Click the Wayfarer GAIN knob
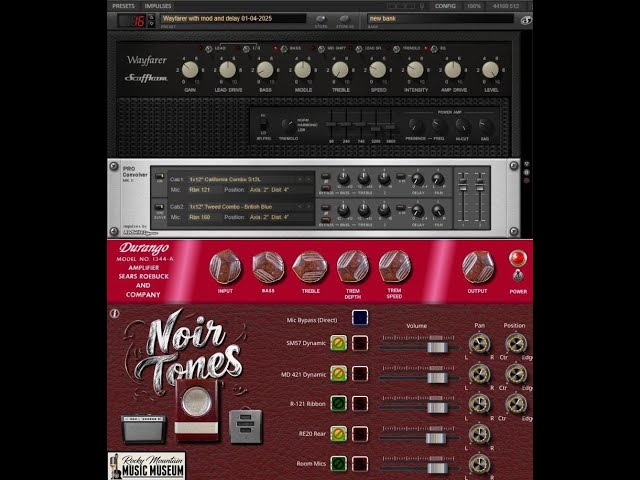 click(190, 70)
